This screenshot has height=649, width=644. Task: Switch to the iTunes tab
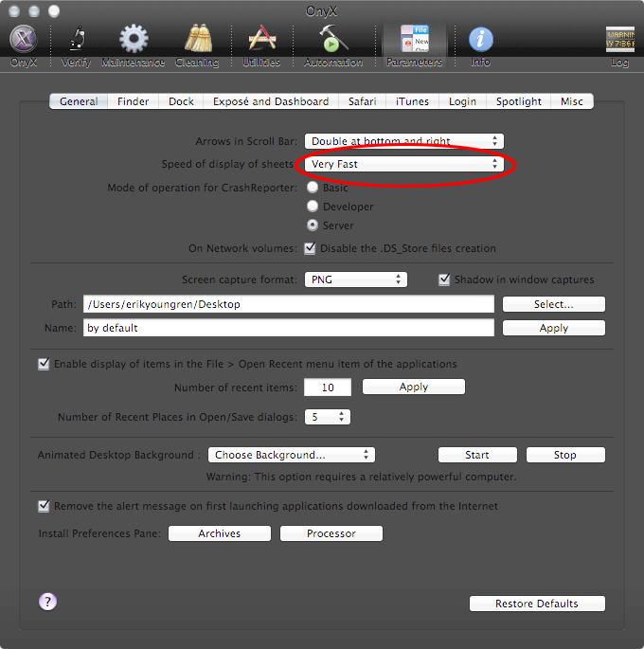(x=412, y=101)
